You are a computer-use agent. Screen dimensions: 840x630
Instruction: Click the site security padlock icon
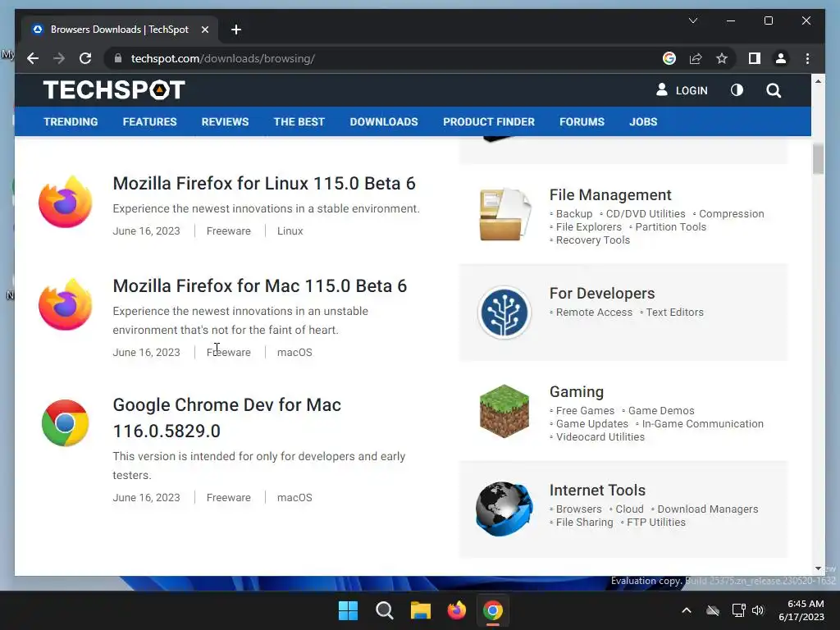[118, 58]
